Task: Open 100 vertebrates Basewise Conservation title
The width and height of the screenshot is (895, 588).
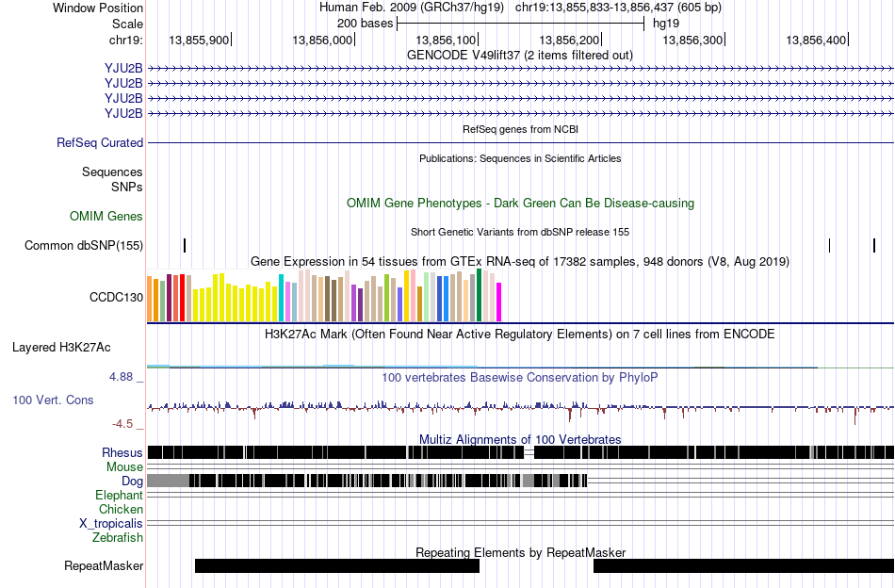Action: pos(520,377)
